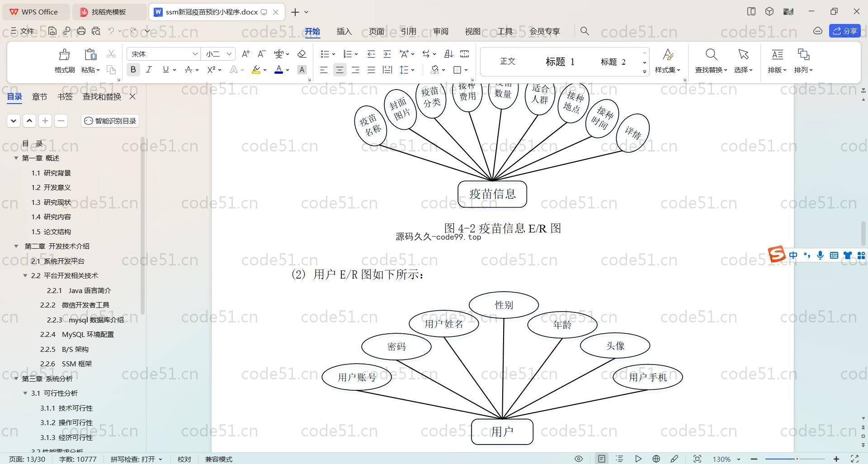Viewport: 868px width, 464px height.
Task: Click the Print icon in quick toolbar
Action: [x=81, y=31]
